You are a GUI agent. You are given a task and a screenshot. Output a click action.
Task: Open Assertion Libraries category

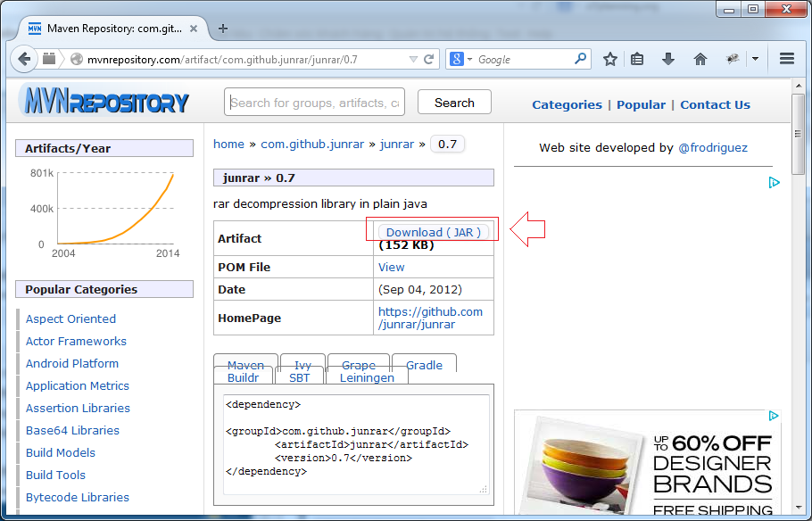pos(78,408)
